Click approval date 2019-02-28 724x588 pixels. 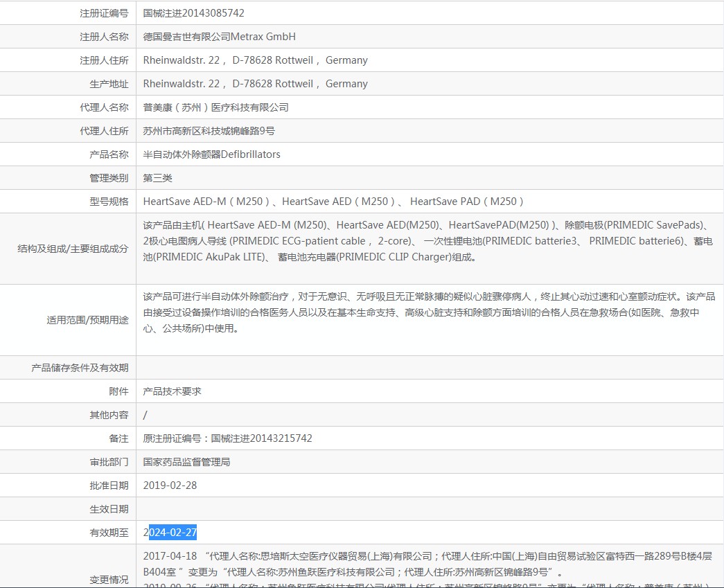tap(170, 485)
